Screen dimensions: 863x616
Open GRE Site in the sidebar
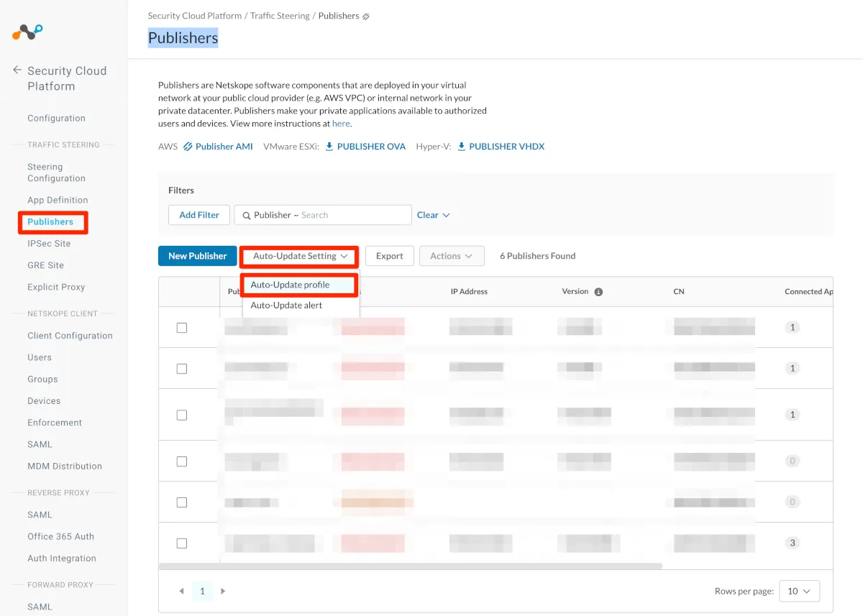click(45, 265)
